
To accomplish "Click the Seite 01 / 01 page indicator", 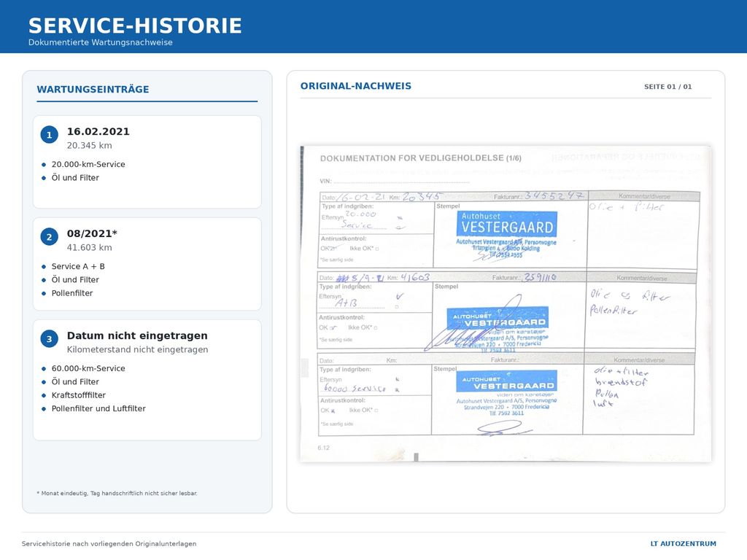I will coord(668,87).
